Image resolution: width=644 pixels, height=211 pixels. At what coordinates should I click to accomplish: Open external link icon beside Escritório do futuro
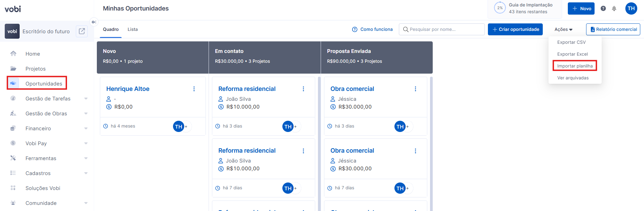click(x=82, y=31)
